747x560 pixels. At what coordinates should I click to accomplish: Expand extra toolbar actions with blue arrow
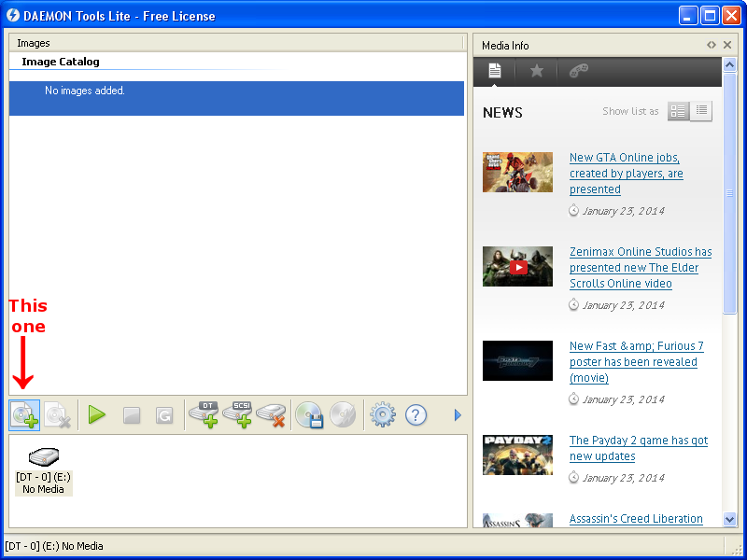pos(458,414)
